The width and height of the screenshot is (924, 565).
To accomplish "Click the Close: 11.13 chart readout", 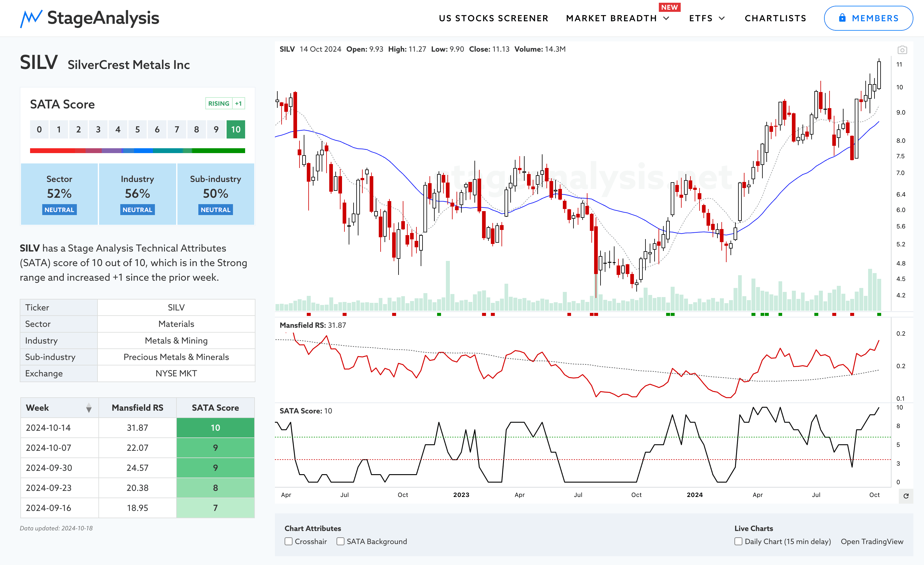I will [x=489, y=49].
